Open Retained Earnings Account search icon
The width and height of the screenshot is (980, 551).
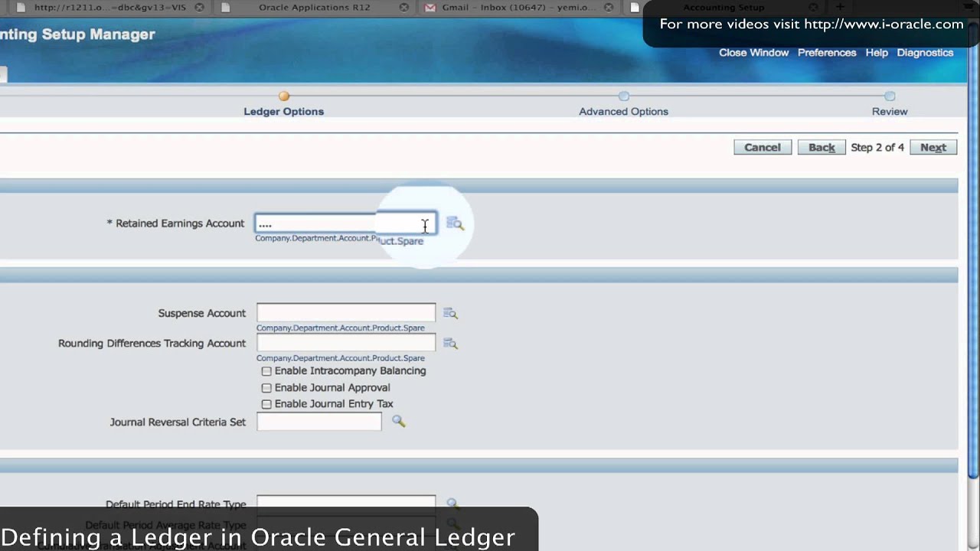click(455, 223)
